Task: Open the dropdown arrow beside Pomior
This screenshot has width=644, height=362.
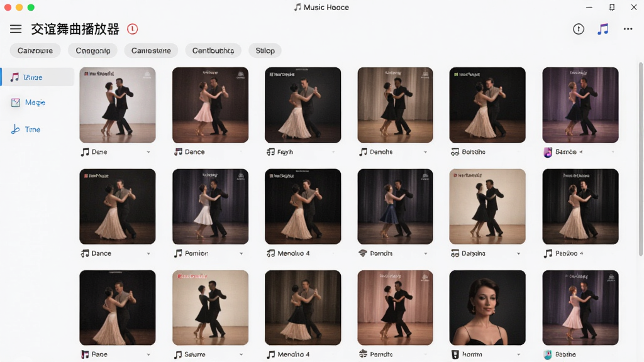Action: (x=241, y=254)
